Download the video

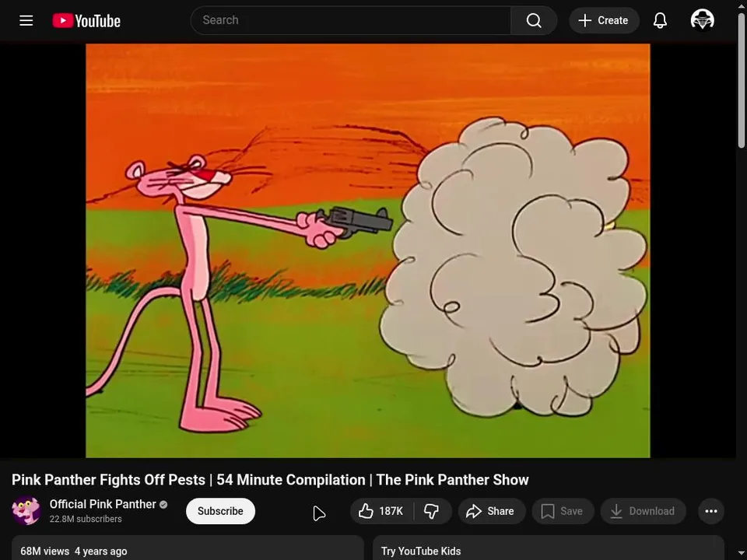coord(644,511)
